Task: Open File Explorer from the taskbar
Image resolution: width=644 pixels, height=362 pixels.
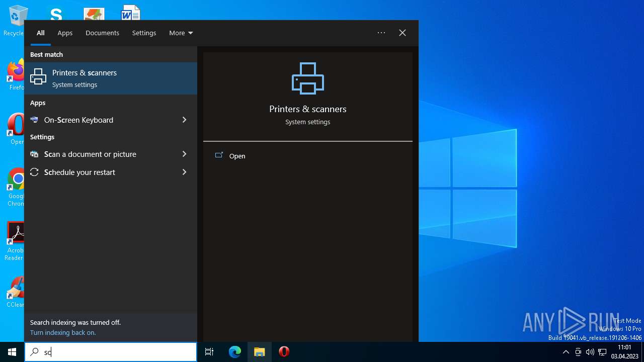Action: [x=259, y=352]
